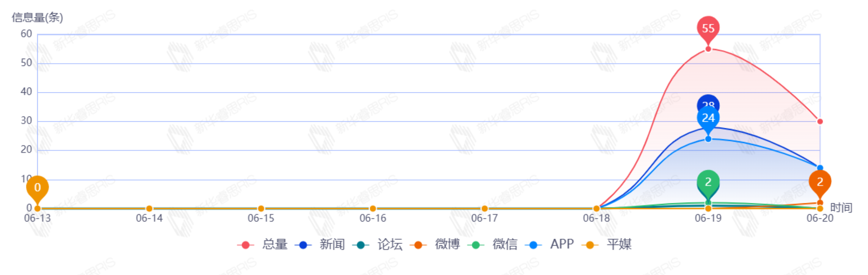868x275 pixels.
Task: Toggle the 总量 series in the legend
Action: click(263, 245)
